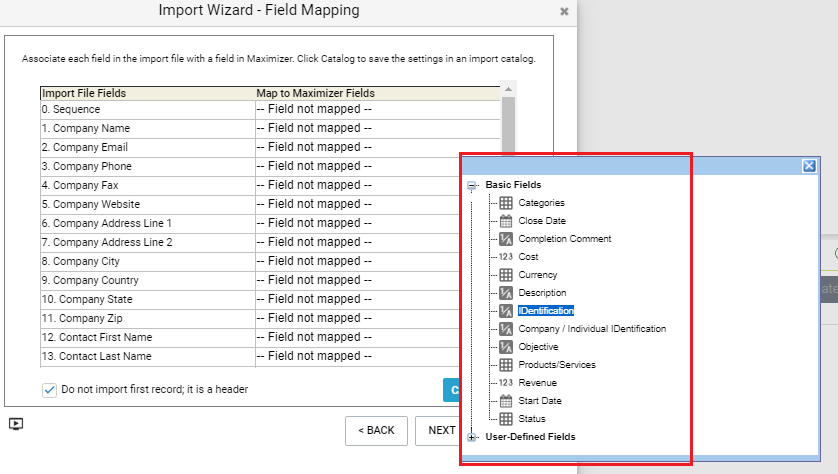Click the partly hidden Catalog button
Screen dimensions: 838x474
pos(452,390)
